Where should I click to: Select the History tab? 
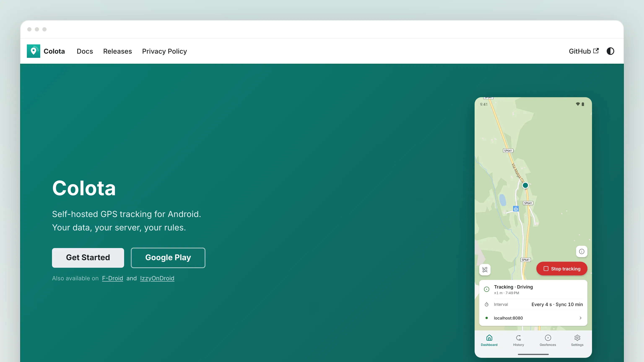518,340
